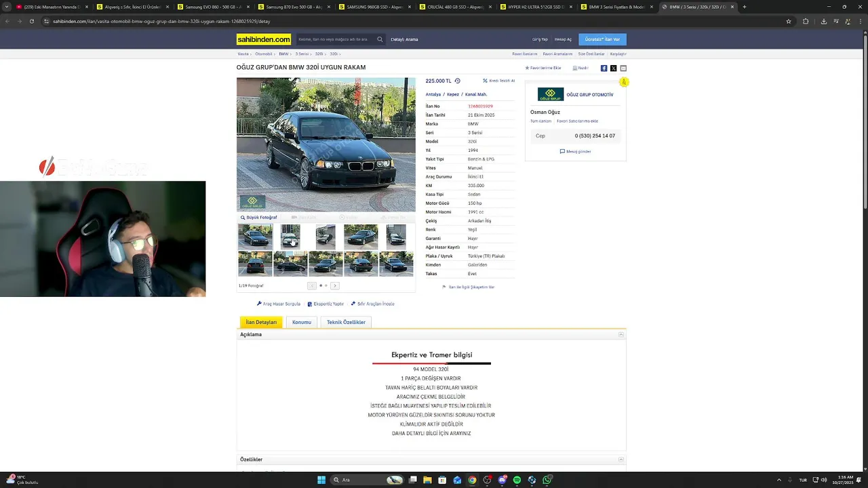Viewport: 868px width, 488px height.
Task: Open Mail app from taskbar
Action: [457, 480]
